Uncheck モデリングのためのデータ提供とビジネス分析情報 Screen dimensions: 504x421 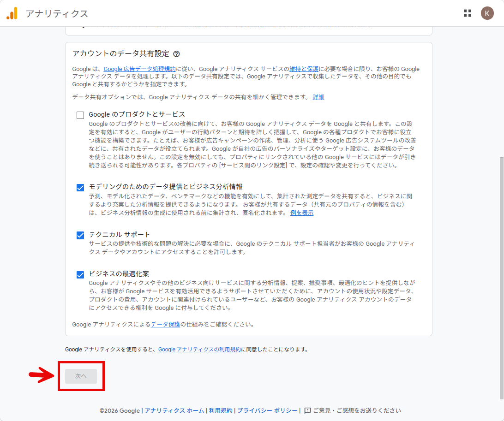pyautogui.click(x=80, y=187)
